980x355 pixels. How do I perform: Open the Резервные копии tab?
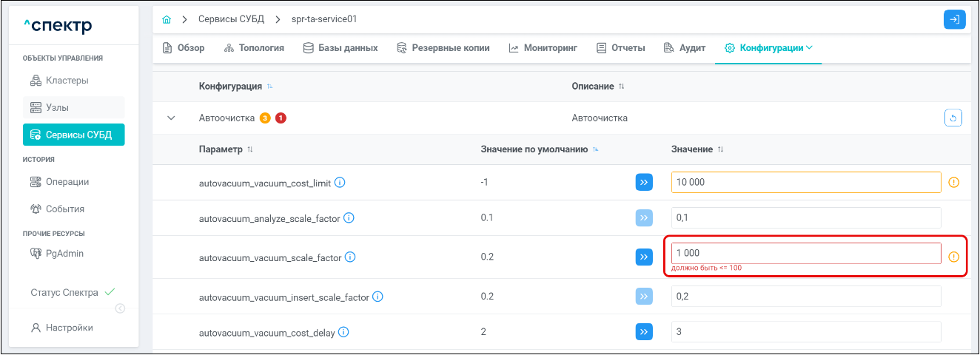click(443, 48)
